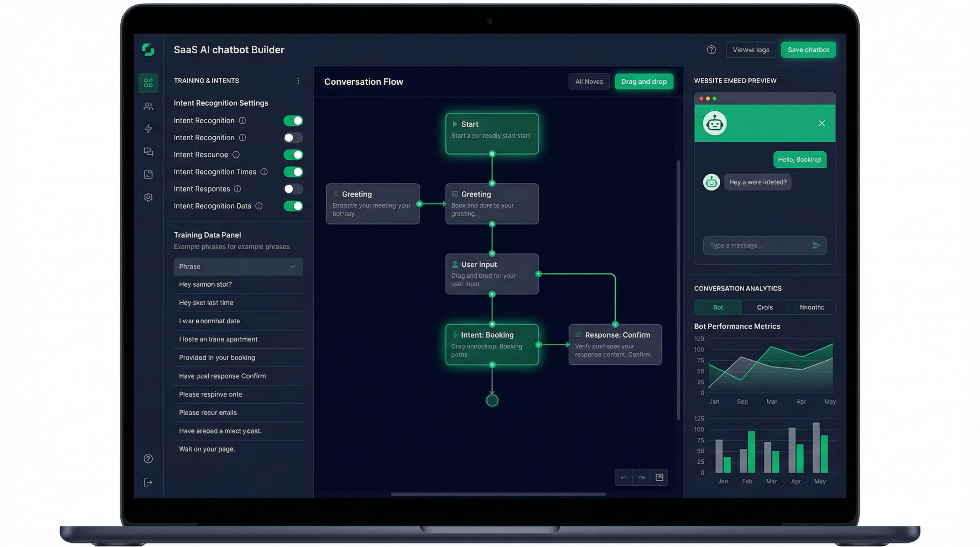Enable the Intent Respontes switch
Screen dimensions: 980x547
point(293,189)
